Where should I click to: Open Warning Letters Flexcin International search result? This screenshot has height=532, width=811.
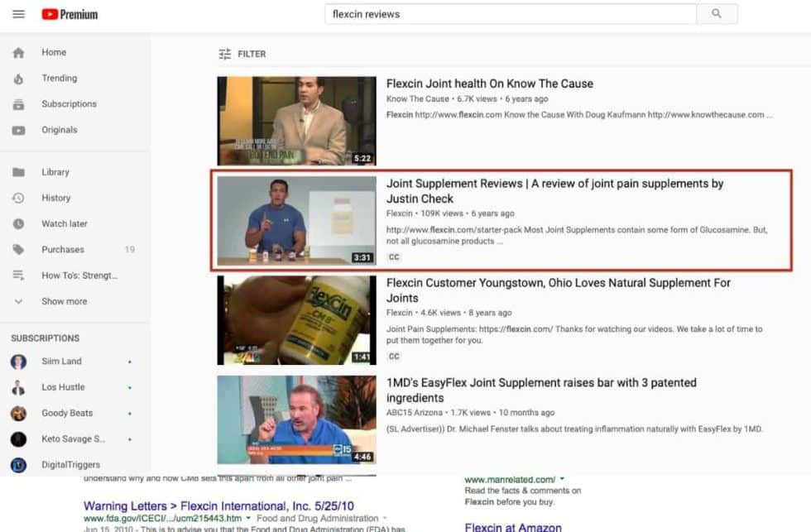pyautogui.click(x=218, y=506)
